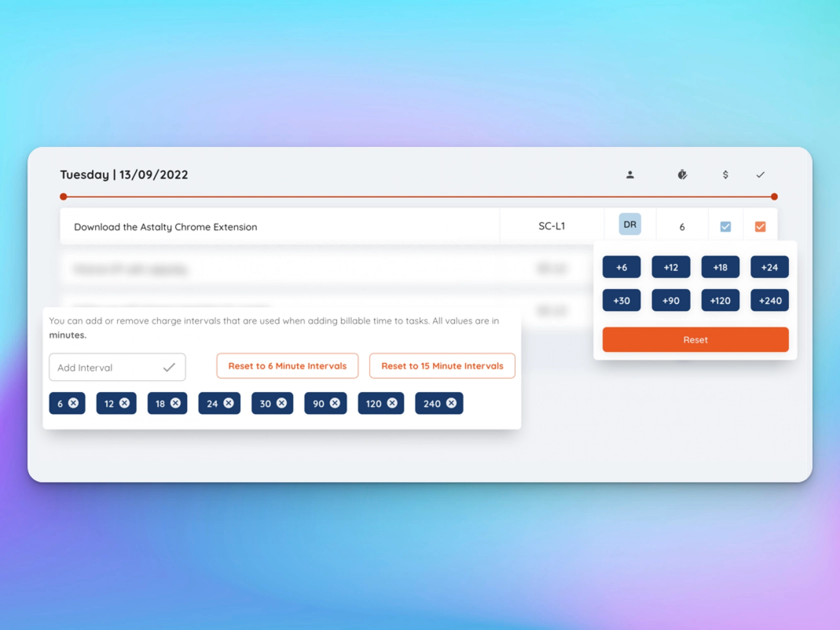This screenshot has width=840, height=630.
Task: Delete the 30 minute interval via X icon
Action: click(x=281, y=403)
